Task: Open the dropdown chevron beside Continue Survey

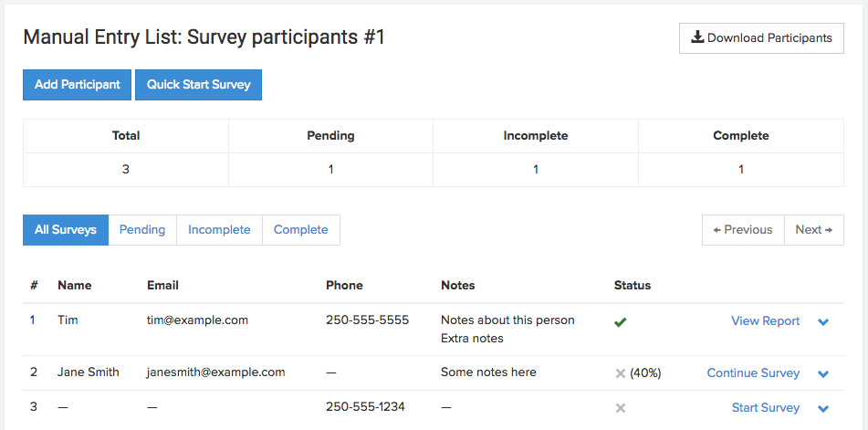Action: point(823,374)
